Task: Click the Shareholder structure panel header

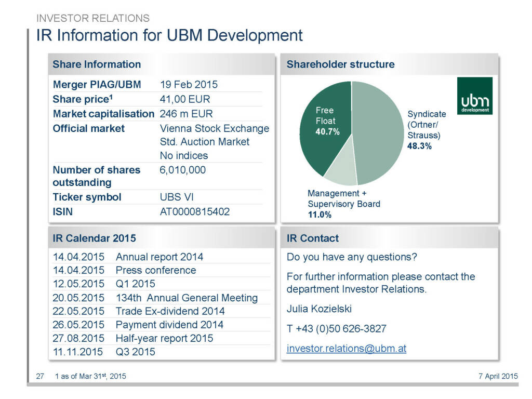Action: click(340, 64)
